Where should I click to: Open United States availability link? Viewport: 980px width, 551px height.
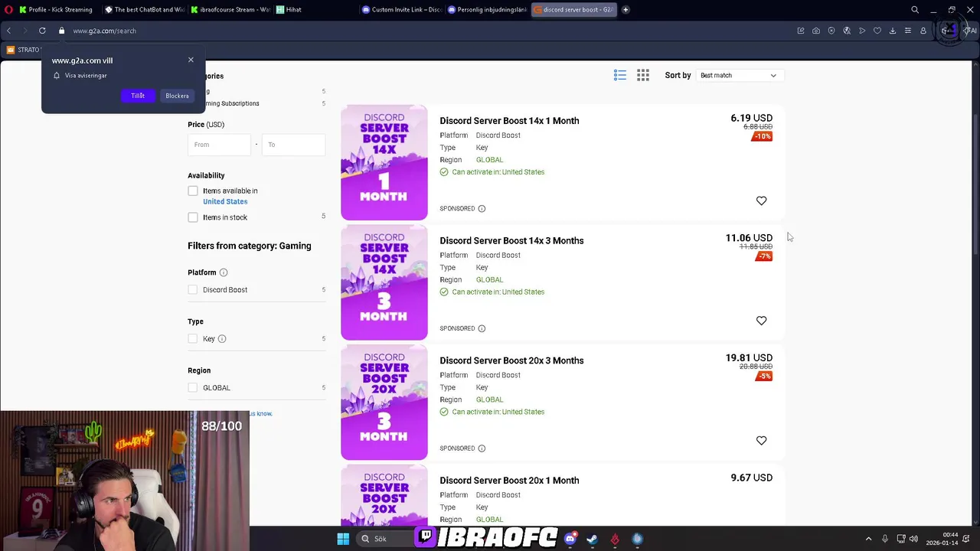pyautogui.click(x=225, y=201)
